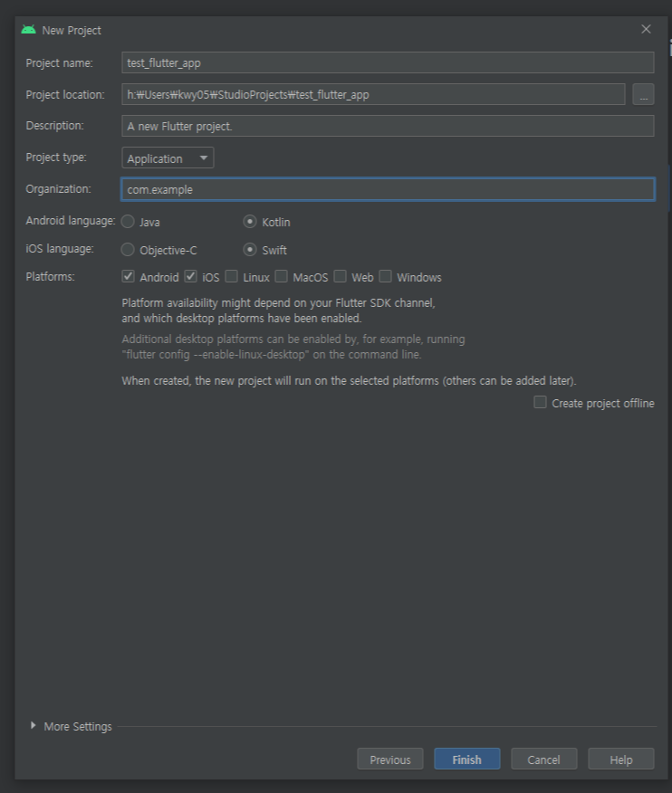Close the New Project dialog
The width and height of the screenshot is (672, 793).
[646, 29]
